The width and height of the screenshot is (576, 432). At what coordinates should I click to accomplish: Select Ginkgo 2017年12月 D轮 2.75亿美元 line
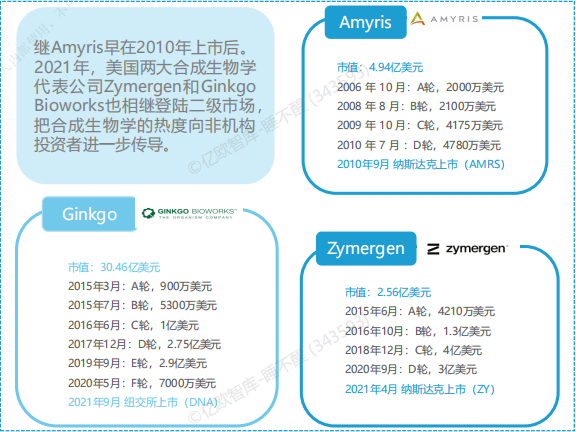pyautogui.click(x=144, y=344)
